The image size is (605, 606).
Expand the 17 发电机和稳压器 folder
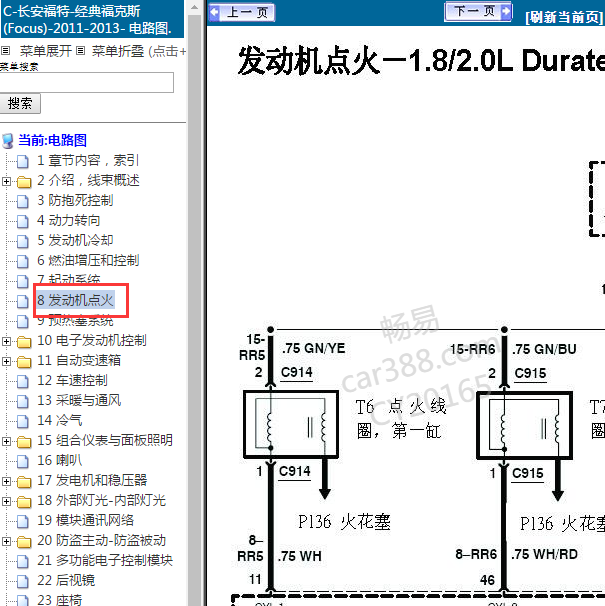pos(6,481)
